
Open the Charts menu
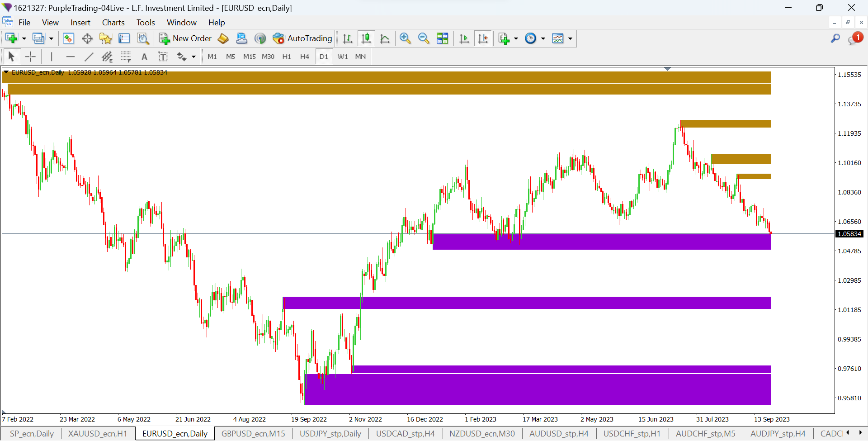113,23
